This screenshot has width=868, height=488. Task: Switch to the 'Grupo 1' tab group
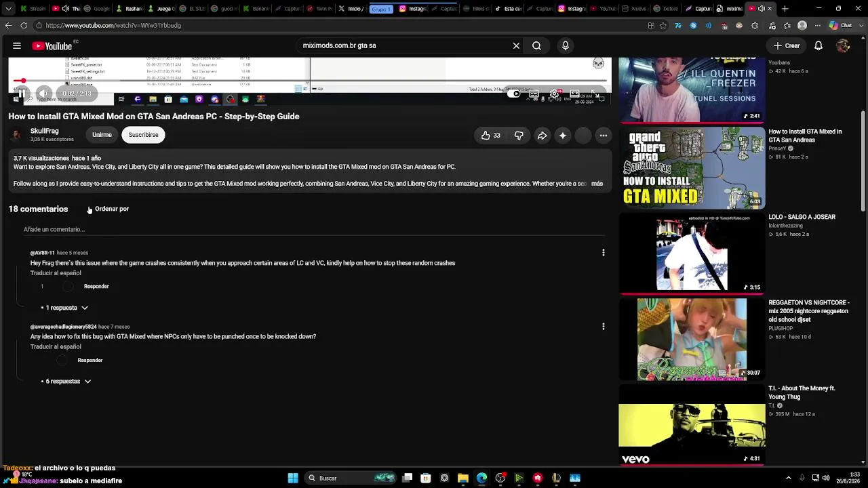[x=381, y=9]
